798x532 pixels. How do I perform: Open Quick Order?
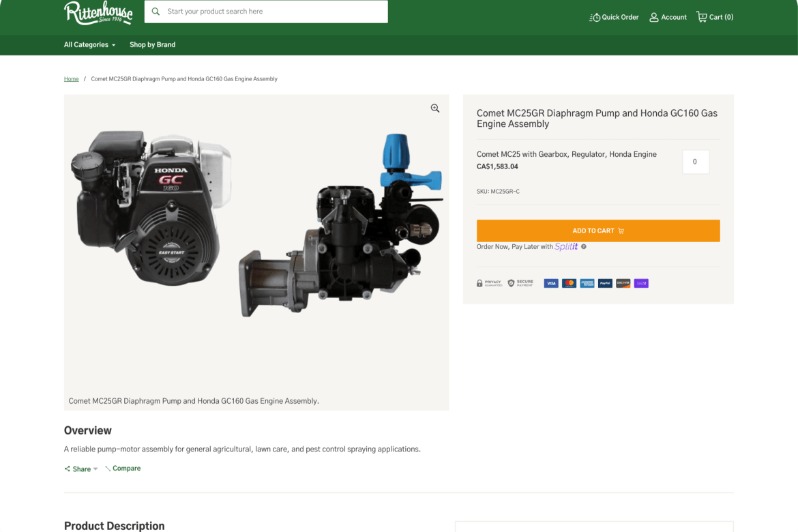(x=614, y=17)
